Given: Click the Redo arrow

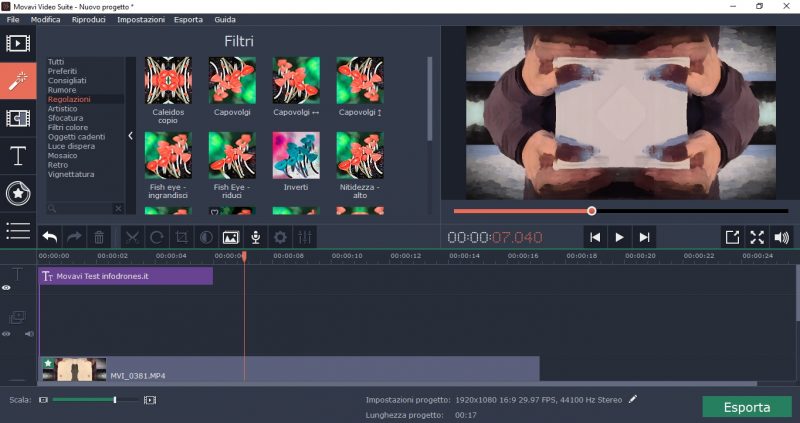Looking at the screenshot, I should 74,237.
